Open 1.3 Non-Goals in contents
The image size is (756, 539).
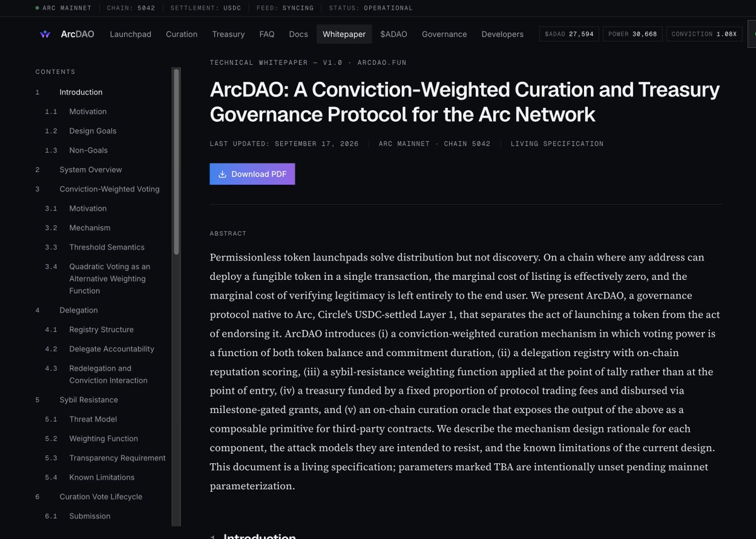coord(88,150)
